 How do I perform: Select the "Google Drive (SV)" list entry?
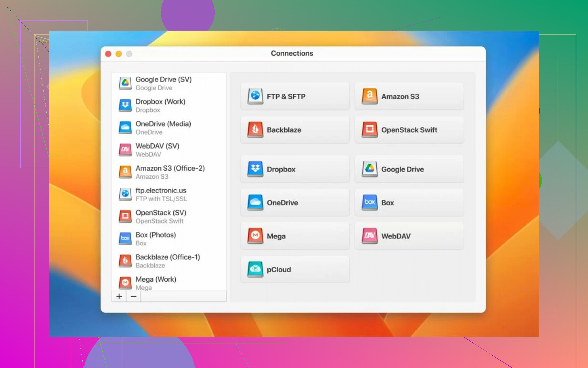pos(169,83)
